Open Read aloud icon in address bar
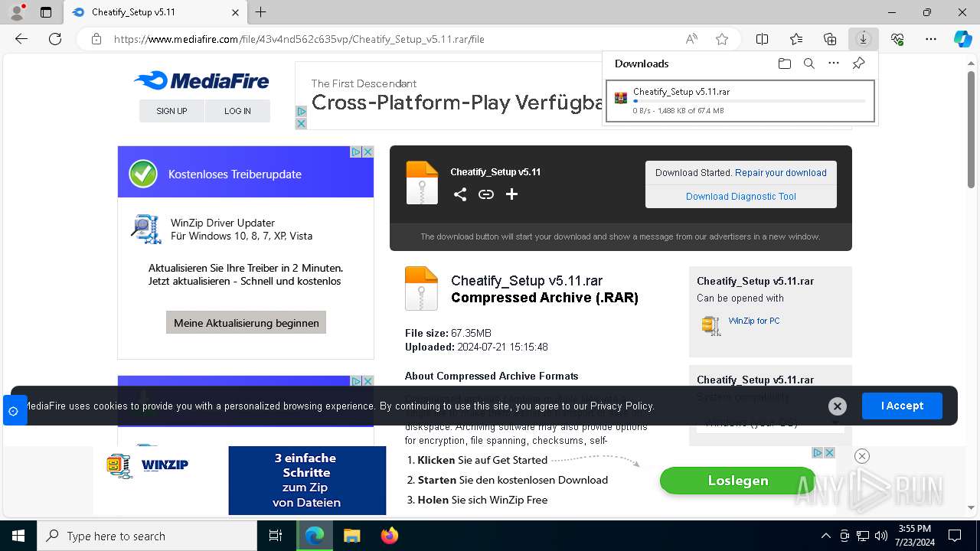This screenshot has width=980, height=551. click(x=691, y=39)
